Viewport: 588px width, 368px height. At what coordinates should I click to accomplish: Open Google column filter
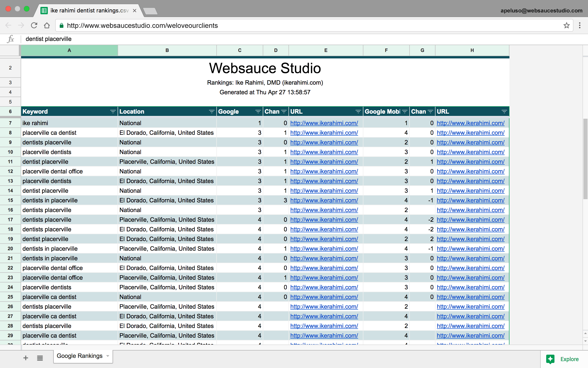click(258, 112)
